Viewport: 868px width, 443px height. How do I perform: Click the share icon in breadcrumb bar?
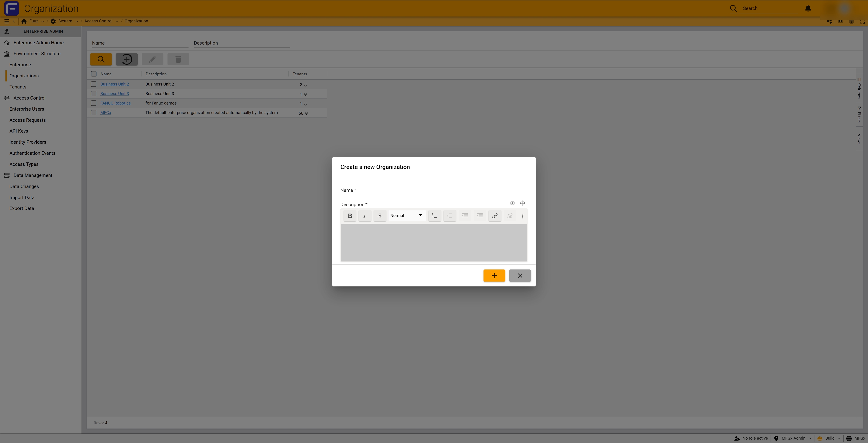pyautogui.click(x=830, y=21)
